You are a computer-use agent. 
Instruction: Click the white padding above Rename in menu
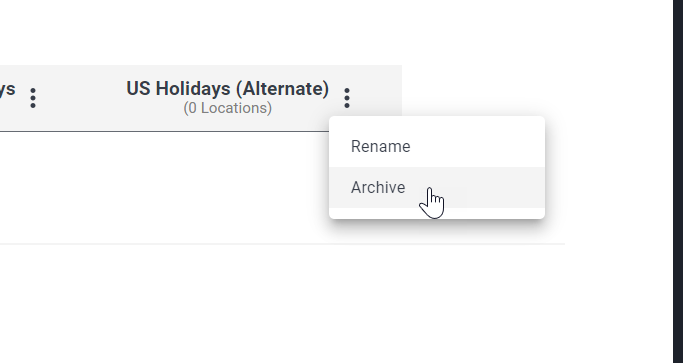pyautogui.click(x=436, y=121)
